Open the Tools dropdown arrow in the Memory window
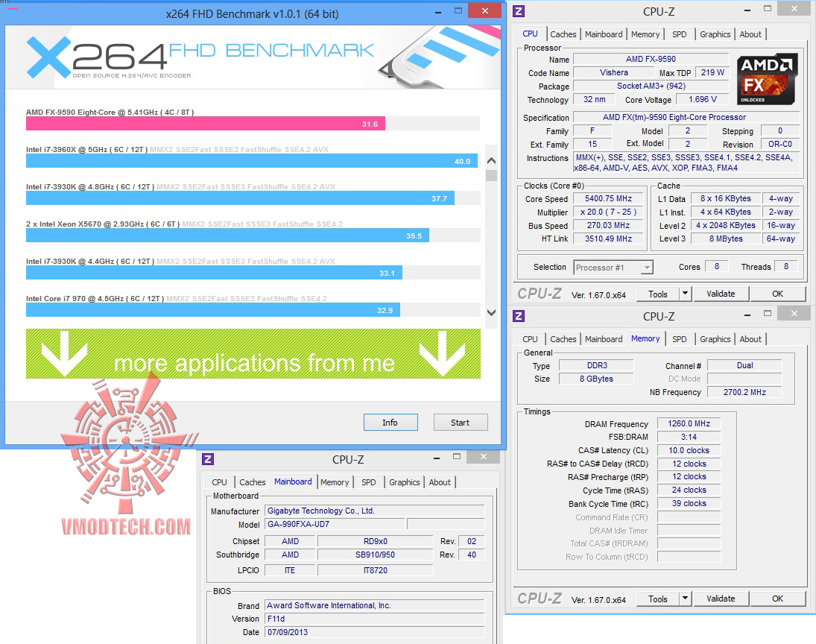 tap(686, 599)
